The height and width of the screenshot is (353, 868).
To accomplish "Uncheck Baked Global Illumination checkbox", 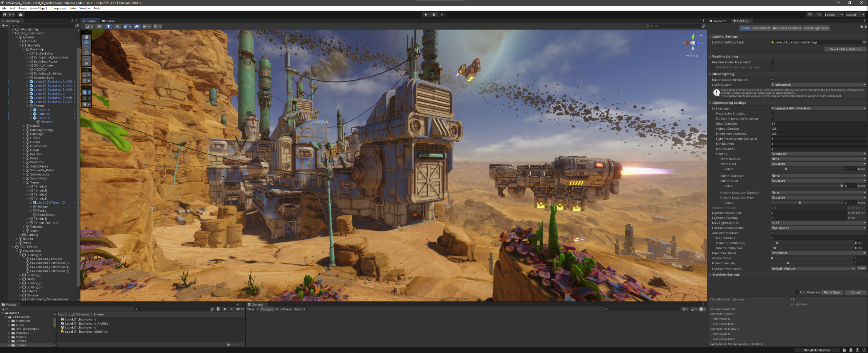I will pyautogui.click(x=772, y=80).
